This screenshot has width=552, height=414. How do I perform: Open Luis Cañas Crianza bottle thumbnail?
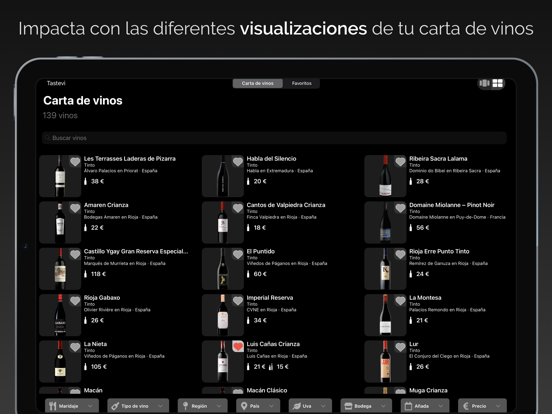click(x=222, y=362)
